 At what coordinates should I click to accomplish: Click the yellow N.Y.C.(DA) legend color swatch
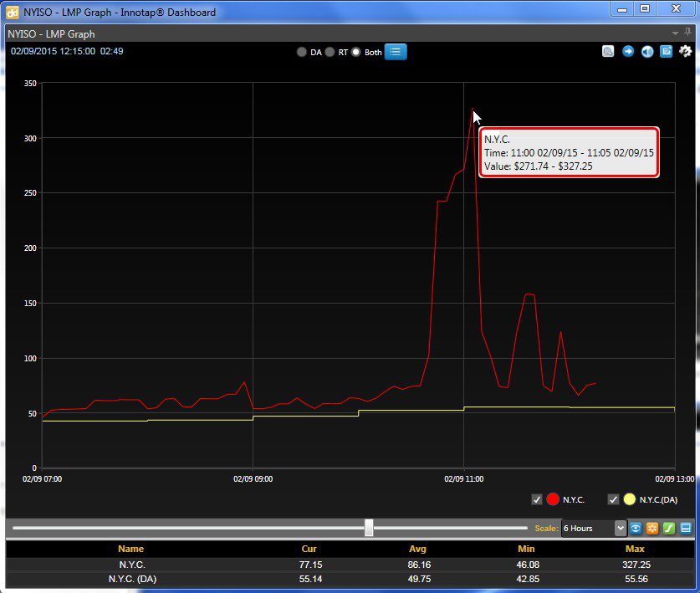(x=629, y=499)
